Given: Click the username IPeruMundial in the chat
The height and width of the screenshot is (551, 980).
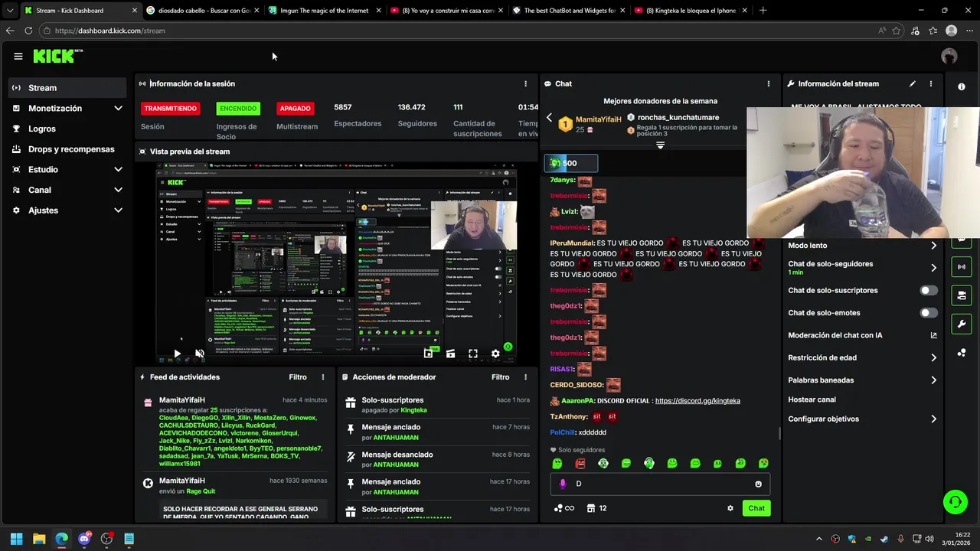Looking at the screenshot, I should pyautogui.click(x=571, y=243).
